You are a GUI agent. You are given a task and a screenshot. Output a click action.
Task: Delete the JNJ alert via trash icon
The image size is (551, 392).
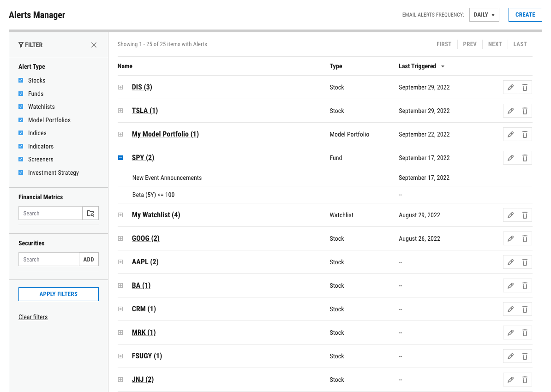tap(525, 380)
